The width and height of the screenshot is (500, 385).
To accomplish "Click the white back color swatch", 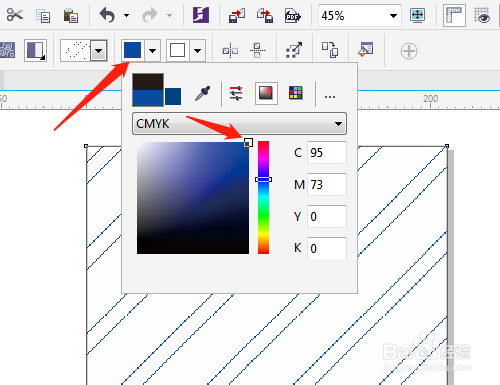I will coord(178,51).
